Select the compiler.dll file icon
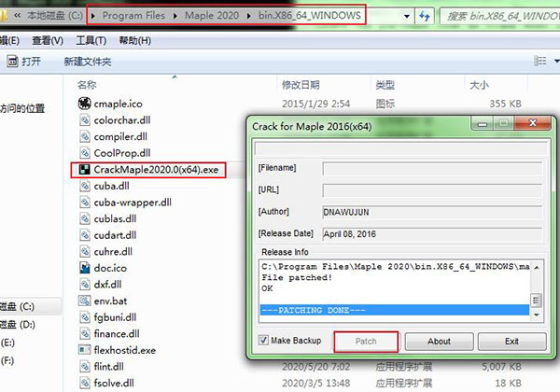560x392 pixels. [x=85, y=136]
